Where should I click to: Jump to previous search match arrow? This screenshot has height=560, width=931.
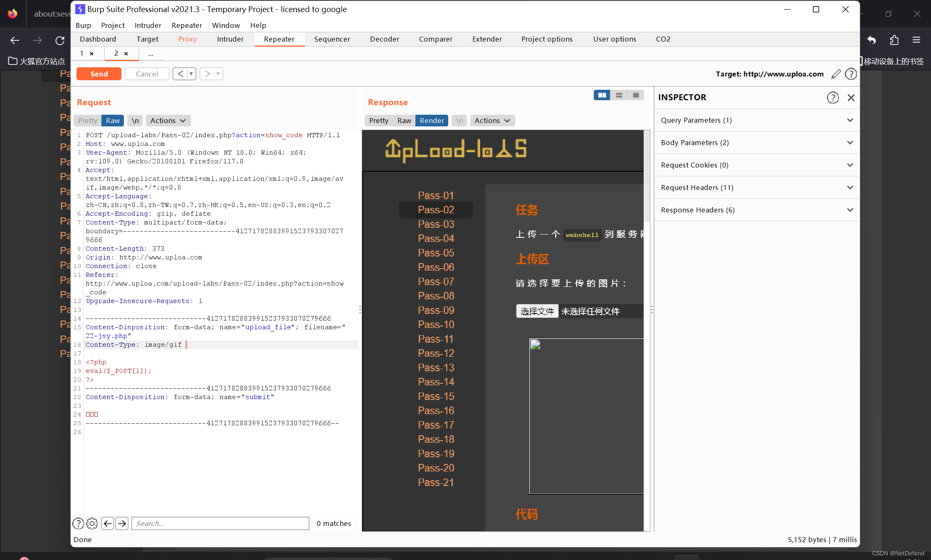pos(108,523)
